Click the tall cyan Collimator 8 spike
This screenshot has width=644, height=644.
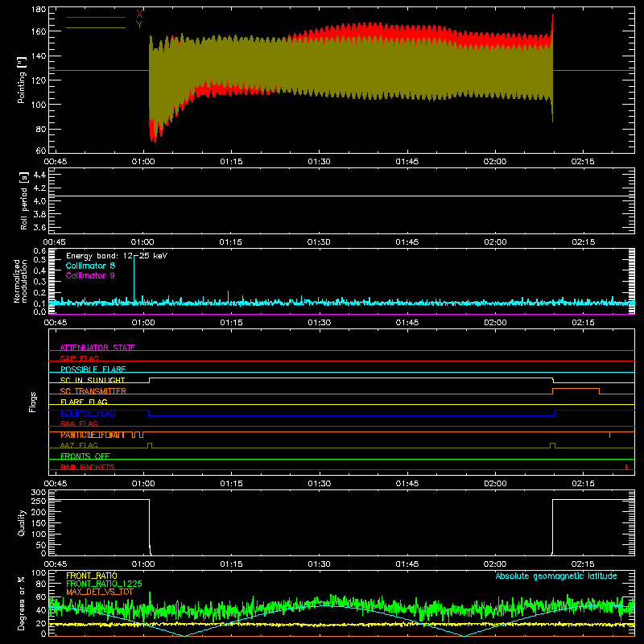click(134, 279)
